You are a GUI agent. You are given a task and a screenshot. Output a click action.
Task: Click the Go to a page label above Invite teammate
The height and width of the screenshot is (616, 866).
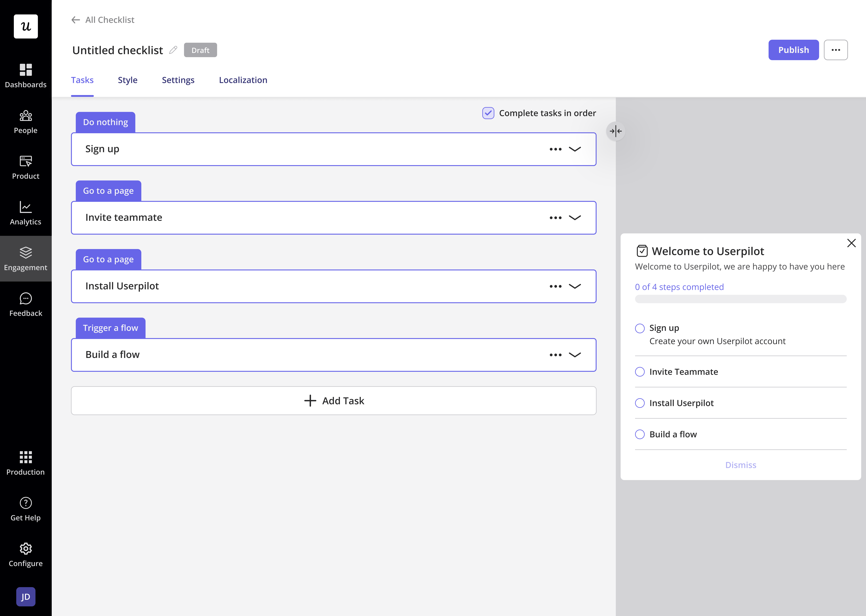108,191
